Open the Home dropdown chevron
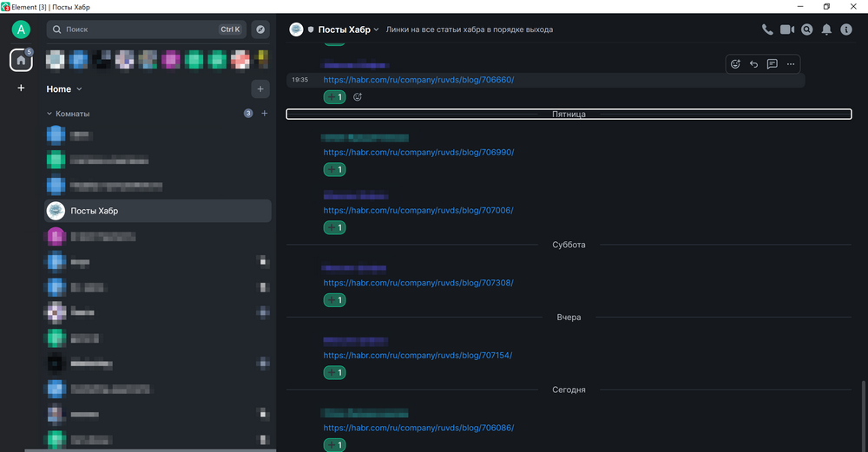Image resolution: width=868 pixels, height=452 pixels. point(79,89)
